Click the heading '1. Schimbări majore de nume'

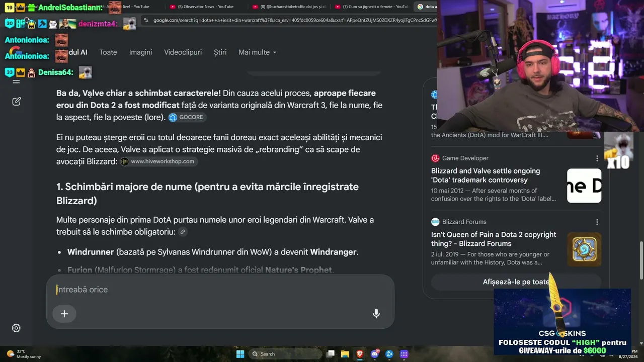207,194
